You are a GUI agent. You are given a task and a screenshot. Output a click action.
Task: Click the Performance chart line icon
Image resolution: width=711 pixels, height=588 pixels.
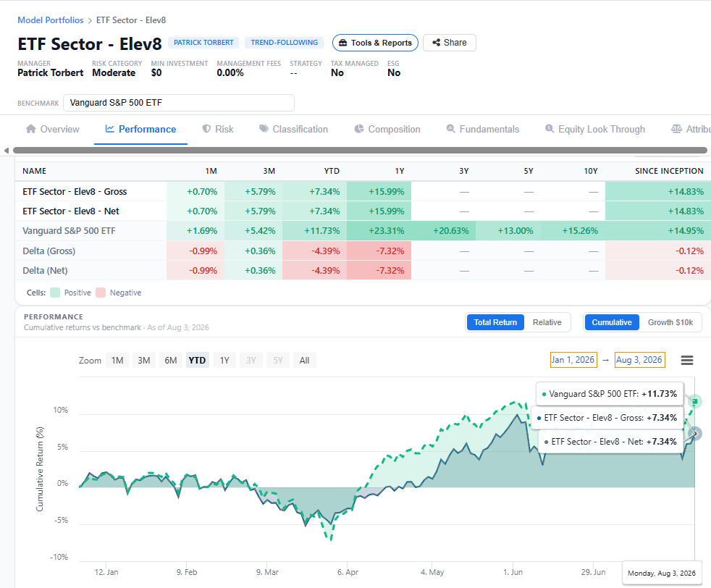(x=109, y=129)
